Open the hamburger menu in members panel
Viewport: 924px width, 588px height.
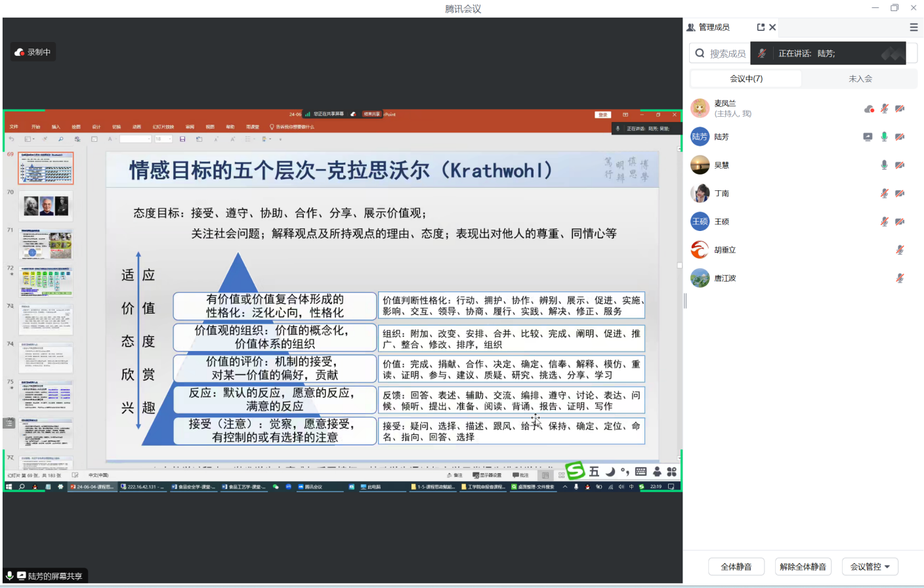(913, 28)
